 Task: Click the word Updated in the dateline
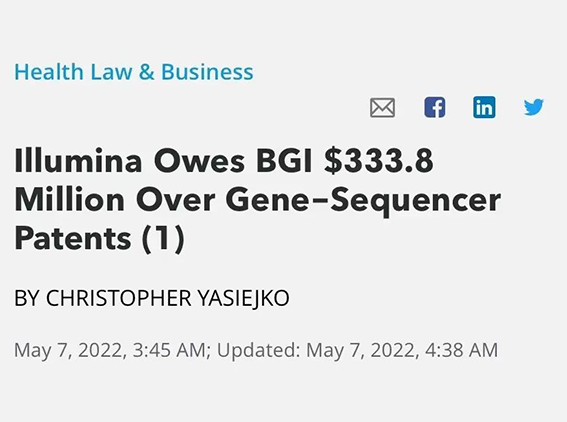pyautogui.click(x=258, y=350)
